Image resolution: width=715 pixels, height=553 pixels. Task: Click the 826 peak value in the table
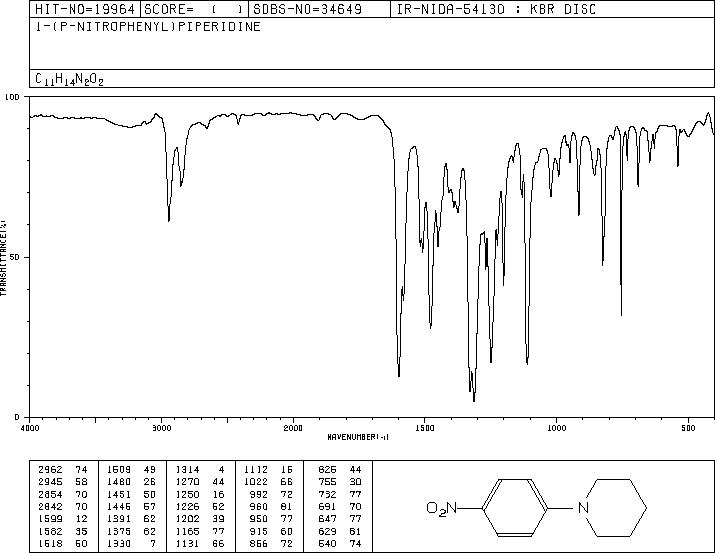pos(327,470)
